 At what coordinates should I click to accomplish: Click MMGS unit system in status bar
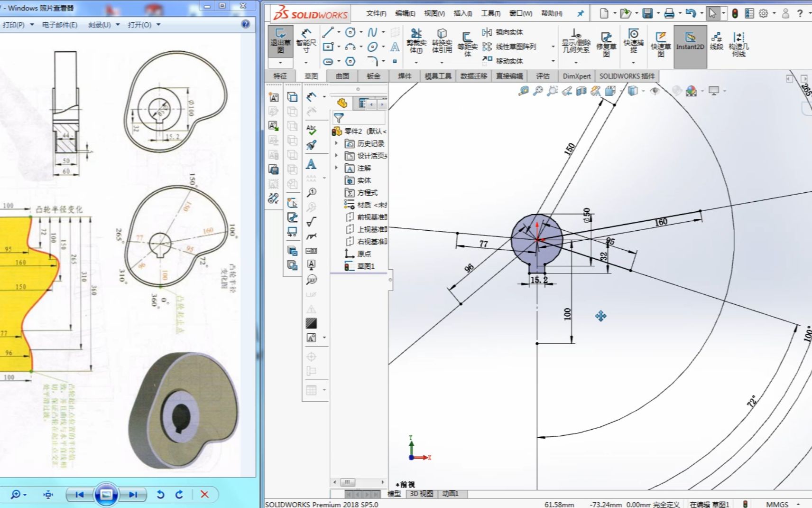coord(777,504)
